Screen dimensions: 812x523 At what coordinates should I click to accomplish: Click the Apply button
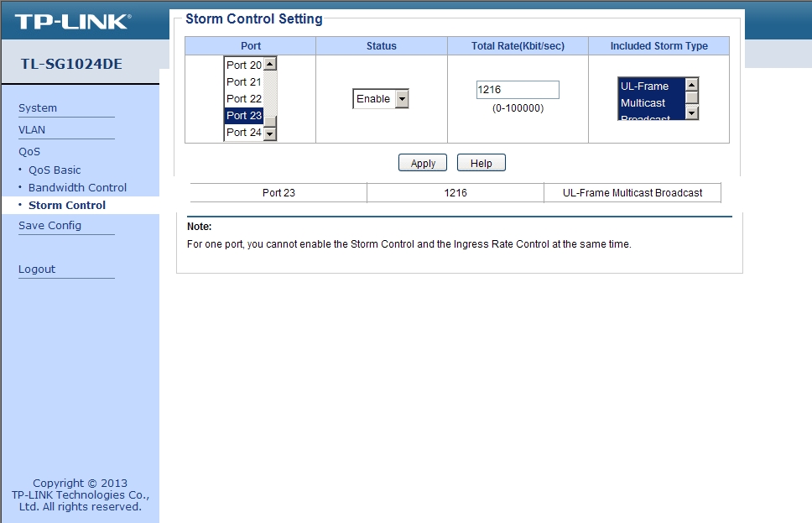pos(422,162)
